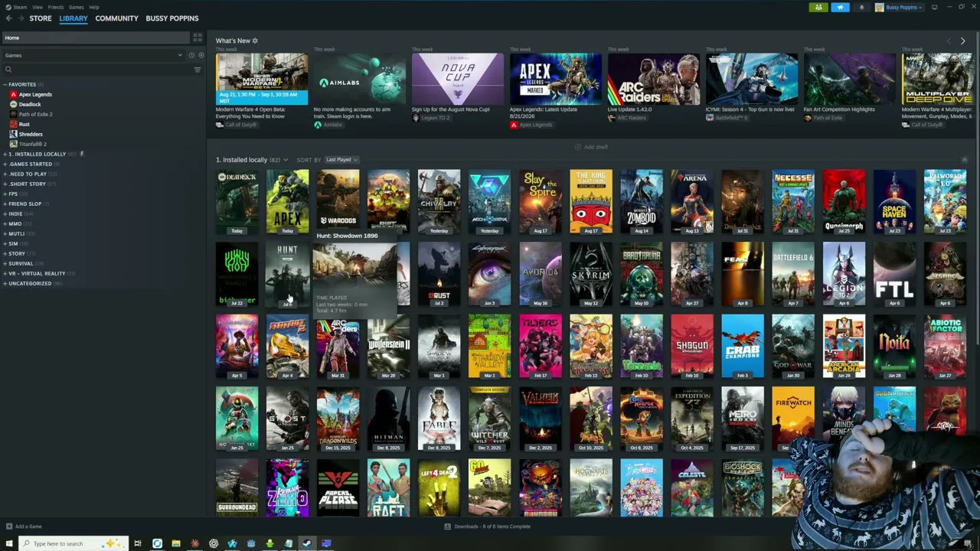Viewport: 980px width, 551px height.
Task: Open Skyrim game tile
Action: [590, 274]
